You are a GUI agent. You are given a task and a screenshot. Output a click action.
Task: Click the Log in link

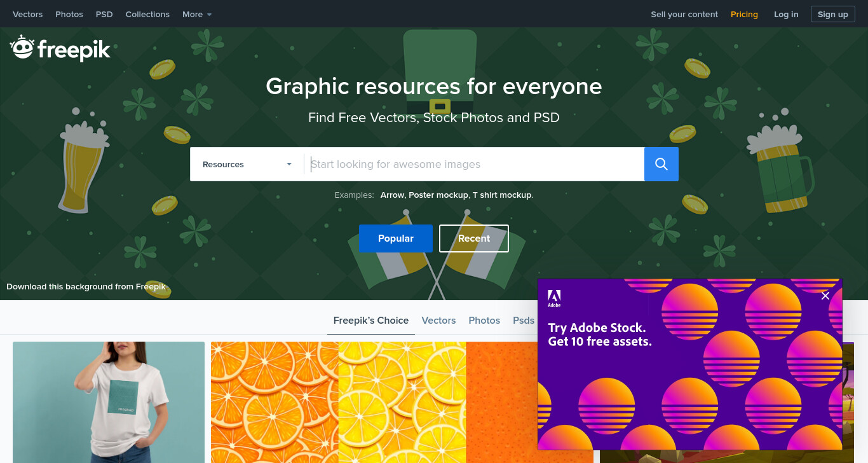[786, 14]
